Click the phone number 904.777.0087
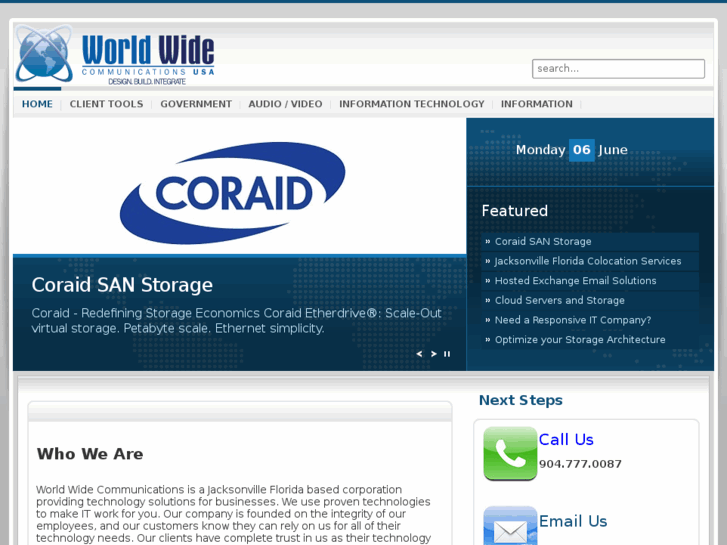This screenshot has width=727, height=545. click(580, 464)
